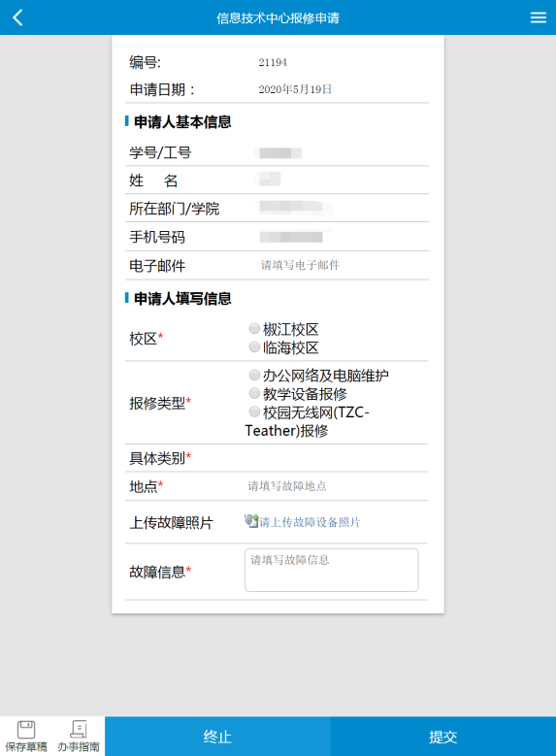The height and width of the screenshot is (756, 556).
Task: Choose 办公网络及电脑维护 repair type
Action: coord(254,375)
